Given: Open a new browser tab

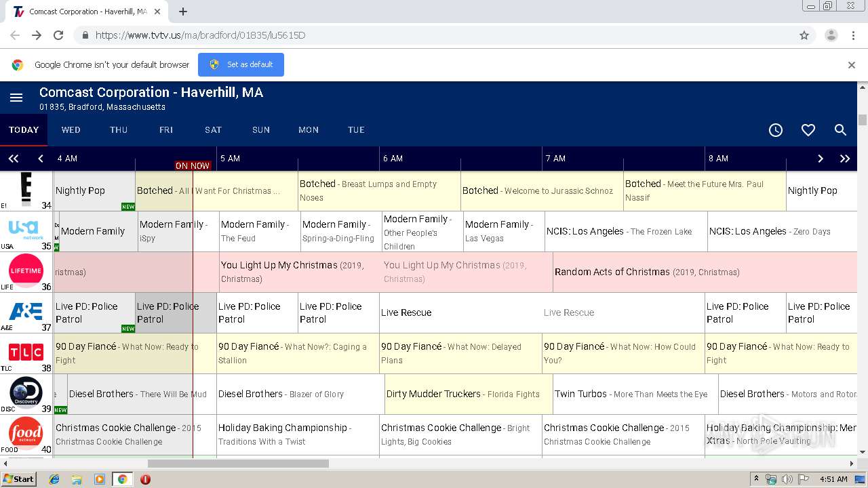Looking at the screenshot, I should coord(183,12).
